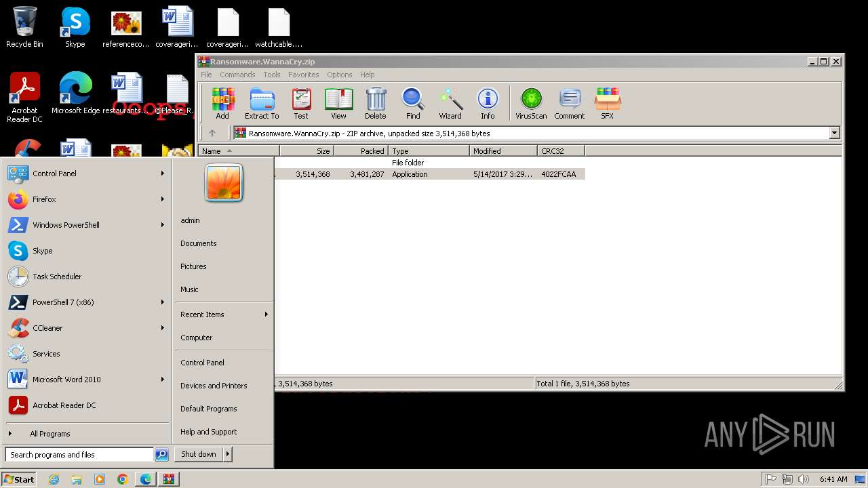Viewport: 868px width, 488px height.
Task: Click the Add toolbar icon in WinRAR
Action: [222, 104]
